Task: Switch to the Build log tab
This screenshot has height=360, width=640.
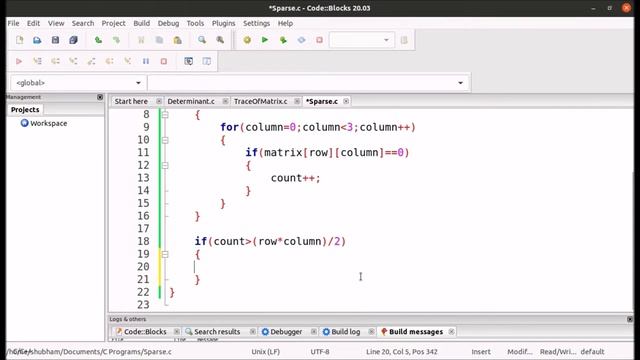Action: point(345,332)
